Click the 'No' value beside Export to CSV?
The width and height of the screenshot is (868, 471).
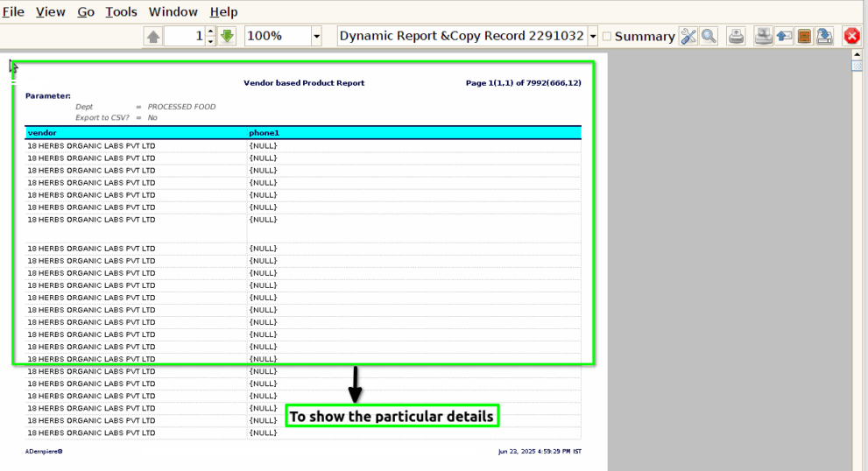(152, 118)
